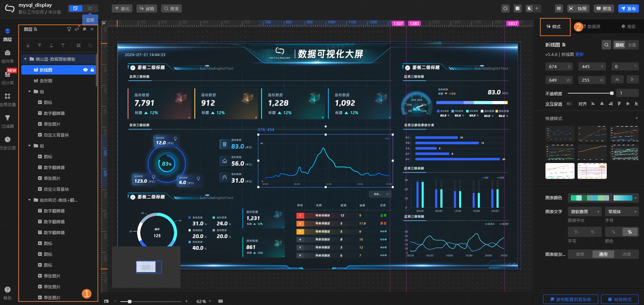This screenshot has width=644, height=305.
Task: Select 全量 configuration mode
Action: pyautogui.click(x=632, y=45)
